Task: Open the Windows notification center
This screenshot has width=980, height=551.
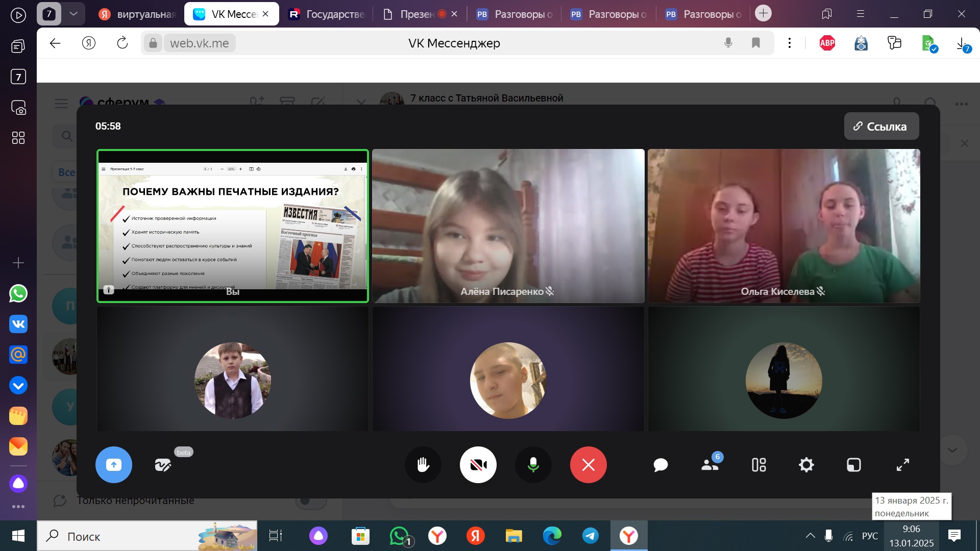Action: (954, 536)
